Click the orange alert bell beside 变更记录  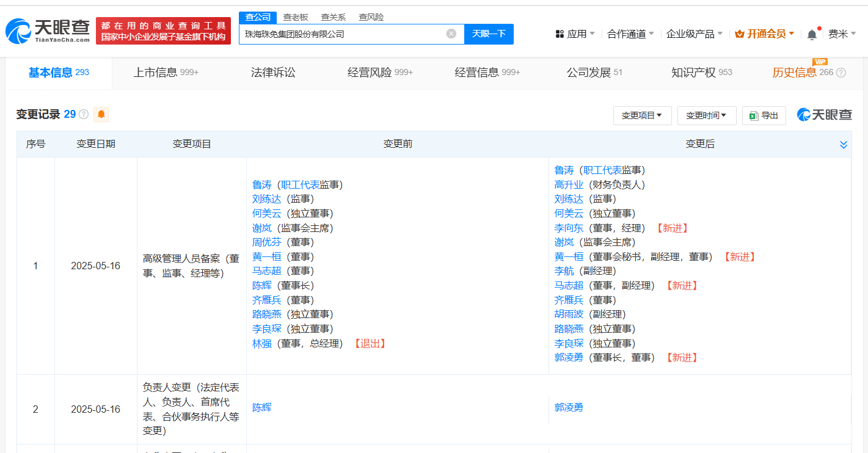(101, 114)
